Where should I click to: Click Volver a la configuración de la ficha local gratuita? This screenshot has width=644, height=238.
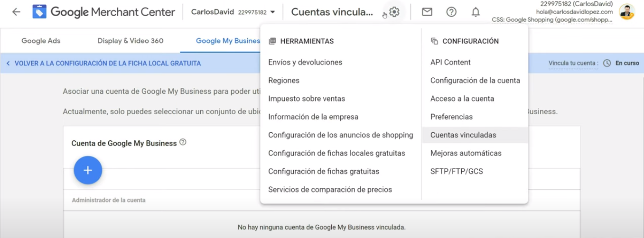103,63
